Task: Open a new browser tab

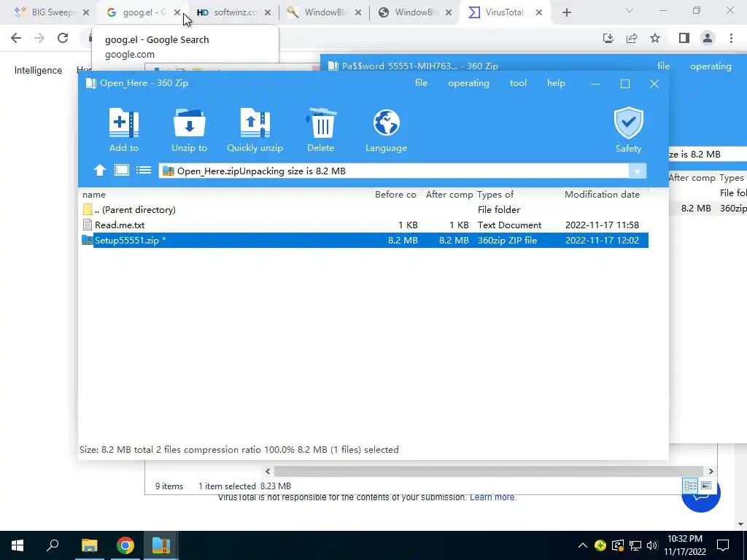Action: click(566, 13)
